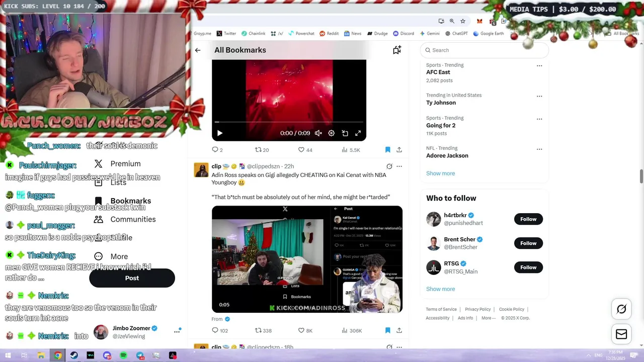
Task: Open the Messages envelope button
Action: click(x=621, y=334)
